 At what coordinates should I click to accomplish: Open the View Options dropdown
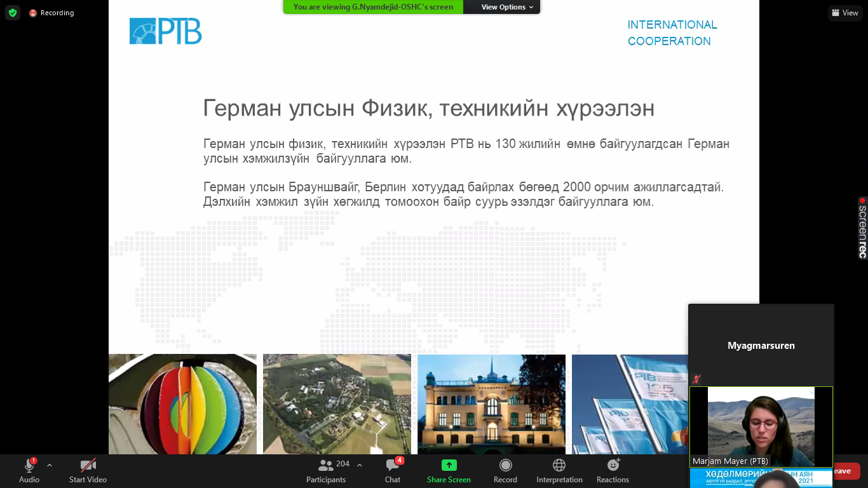pos(506,7)
